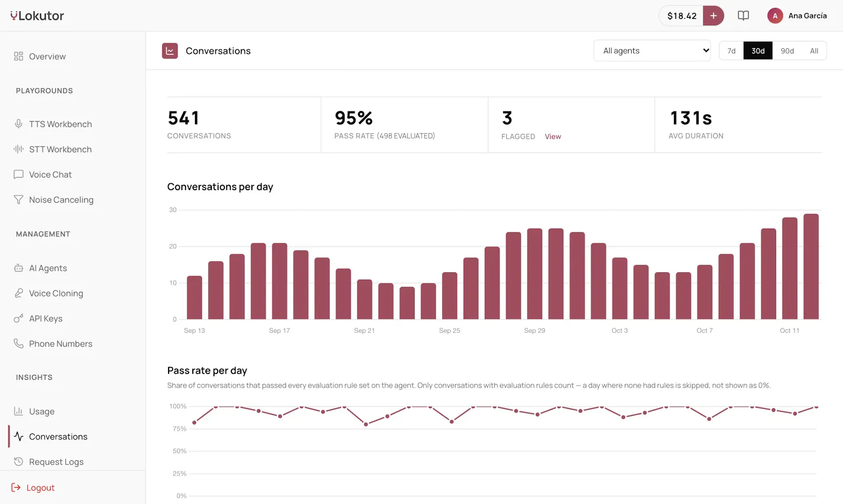Click the Request Logs history icon
843x504 pixels.
coord(18,462)
